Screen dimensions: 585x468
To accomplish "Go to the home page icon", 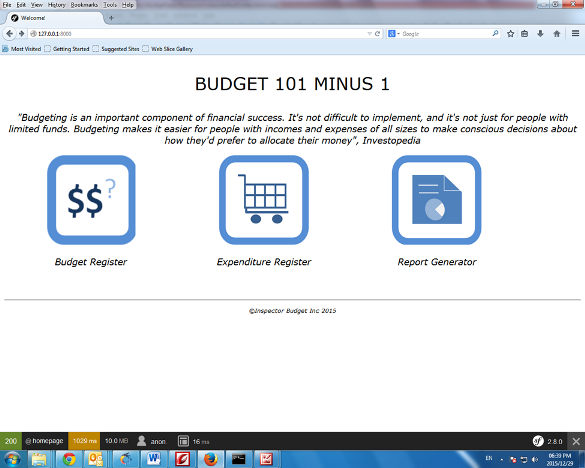I will click(557, 34).
